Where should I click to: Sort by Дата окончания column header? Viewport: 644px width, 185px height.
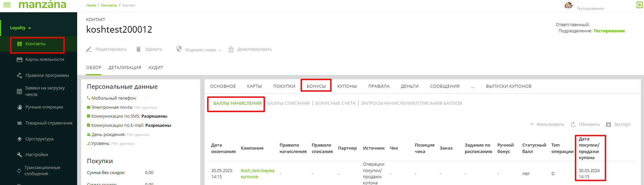[x=223, y=148]
